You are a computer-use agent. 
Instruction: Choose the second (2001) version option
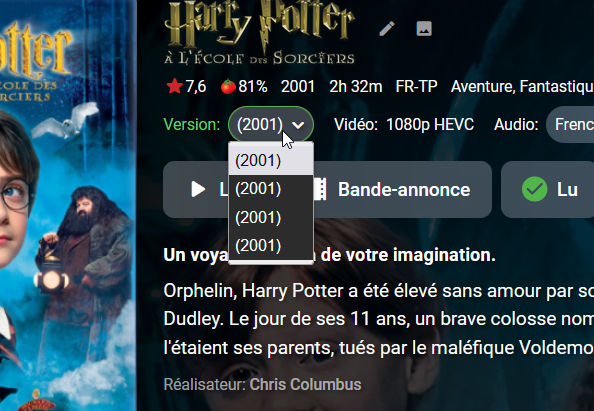pyautogui.click(x=271, y=189)
